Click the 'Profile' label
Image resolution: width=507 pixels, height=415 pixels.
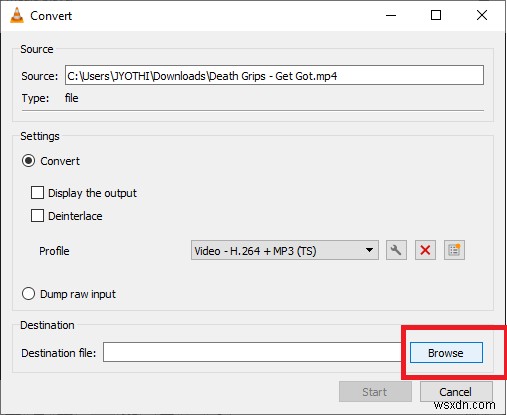click(54, 251)
